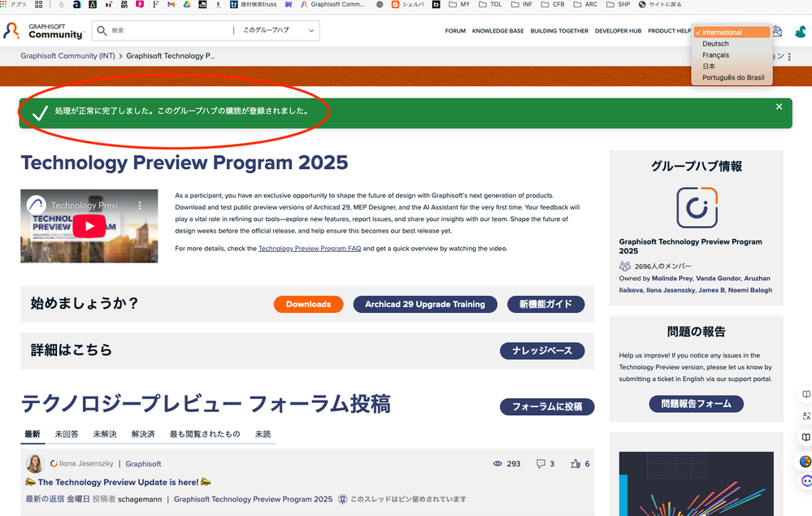
Task: Switch to the 未解決 tab
Action: (x=105, y=434)
